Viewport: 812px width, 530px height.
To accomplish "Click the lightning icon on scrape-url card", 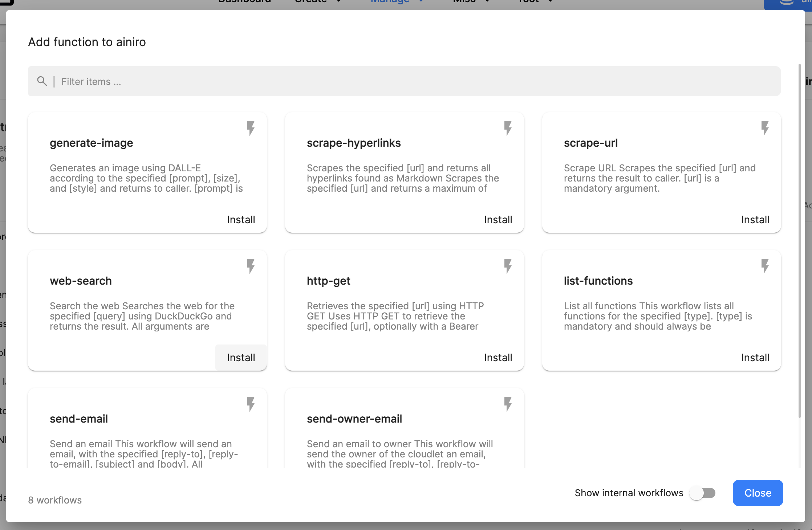I will 765,128.
